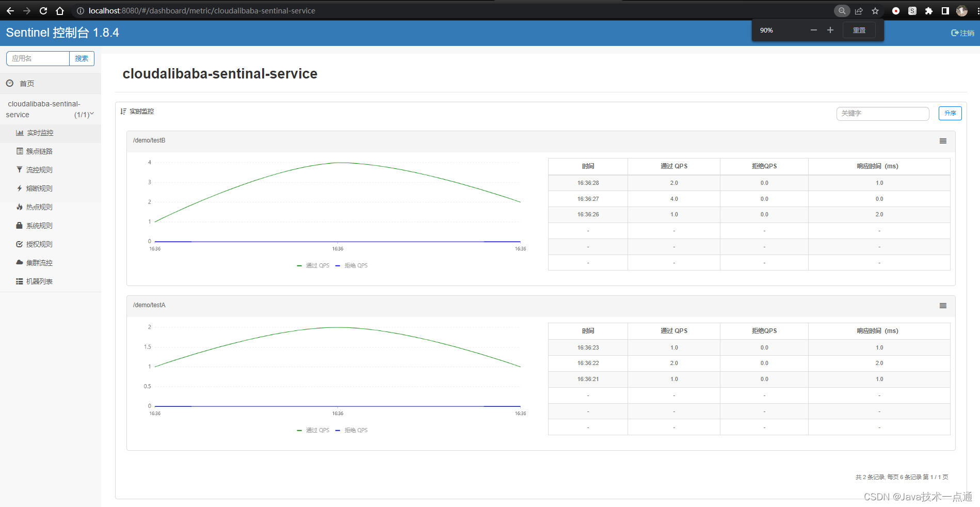The height and width of the screenshot is (507, 980).
Task: Click the 16:36:23 time cell
Action: (588, 347)
